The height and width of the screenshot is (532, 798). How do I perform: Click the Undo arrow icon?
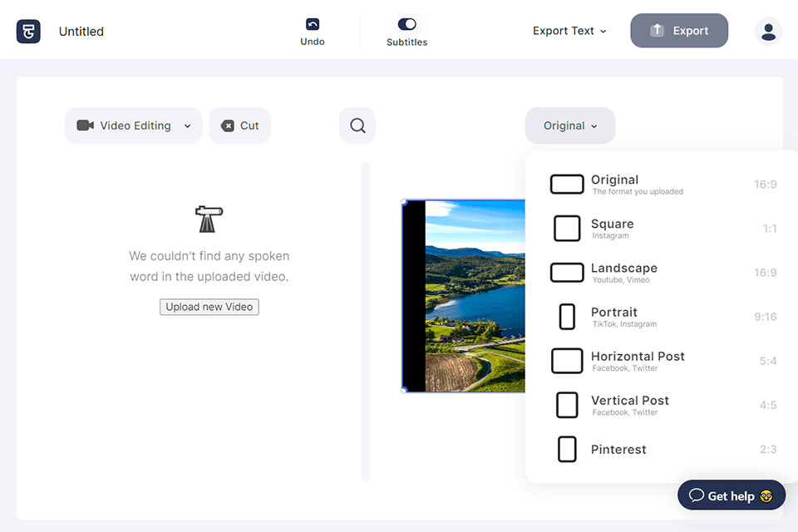click(313, 24)
